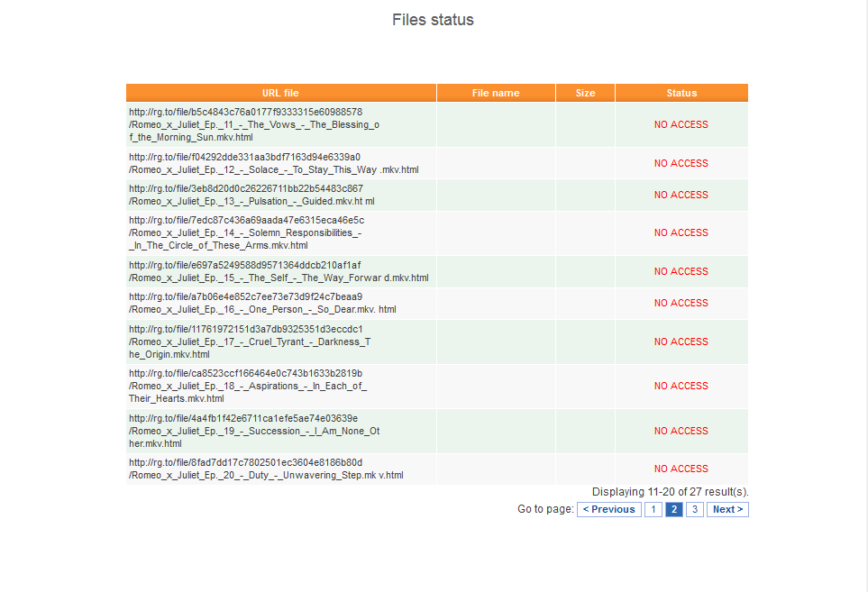Select the Ep. 12 Solace URL
This screenshot has width=868, height=592.
(x=273, y=163)
